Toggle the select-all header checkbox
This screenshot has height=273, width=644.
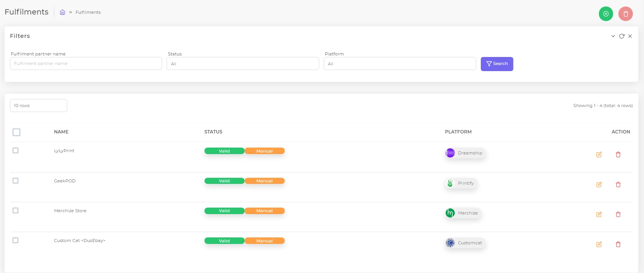16,132
